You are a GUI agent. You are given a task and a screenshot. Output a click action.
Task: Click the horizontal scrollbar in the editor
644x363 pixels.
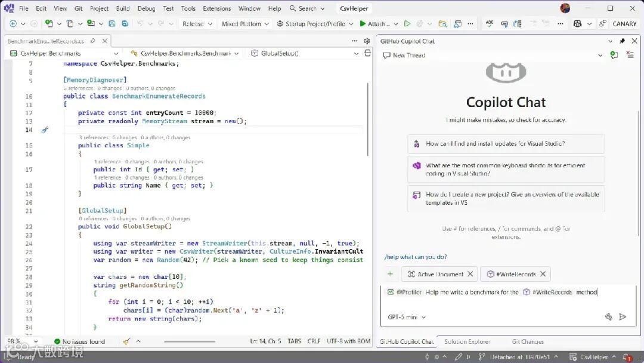(x=190, y=342)
